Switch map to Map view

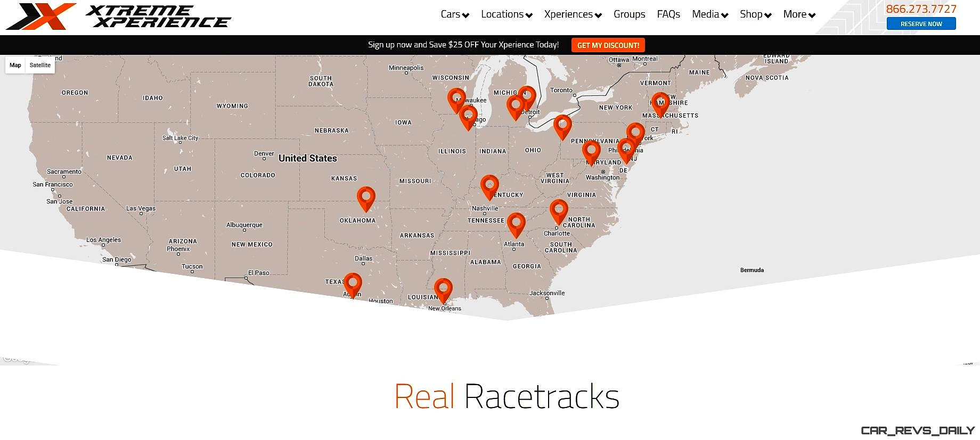15,65
